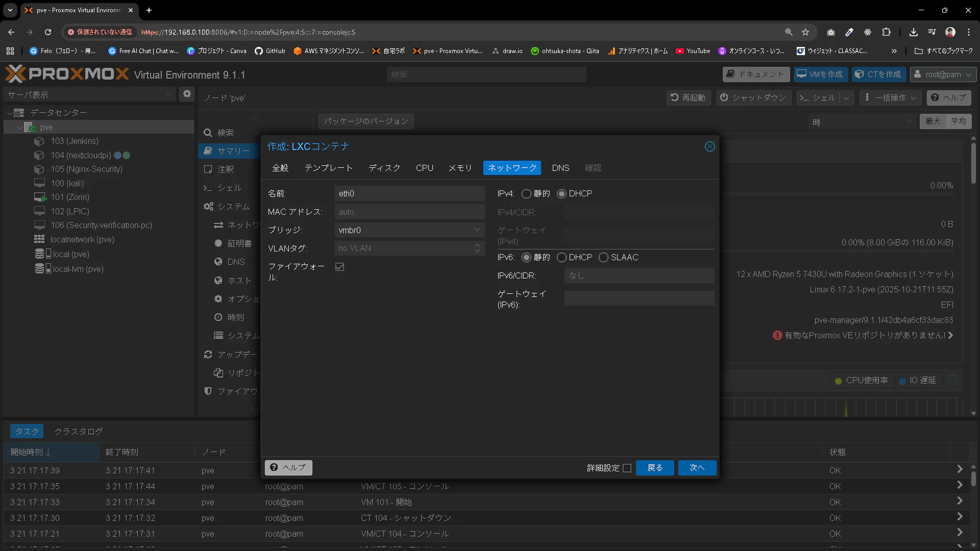
Task: Select the IPv4 static radio button
Action: coord(526,194)
